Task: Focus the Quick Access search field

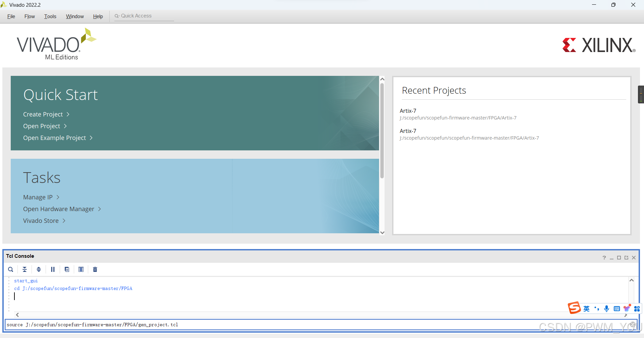Action: pos(144,16)
